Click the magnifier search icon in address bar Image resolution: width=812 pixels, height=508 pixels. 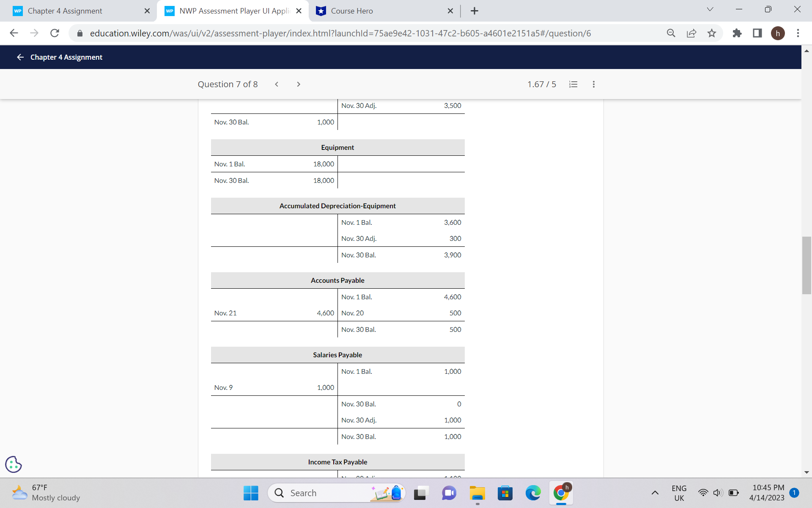pos(671,33)
